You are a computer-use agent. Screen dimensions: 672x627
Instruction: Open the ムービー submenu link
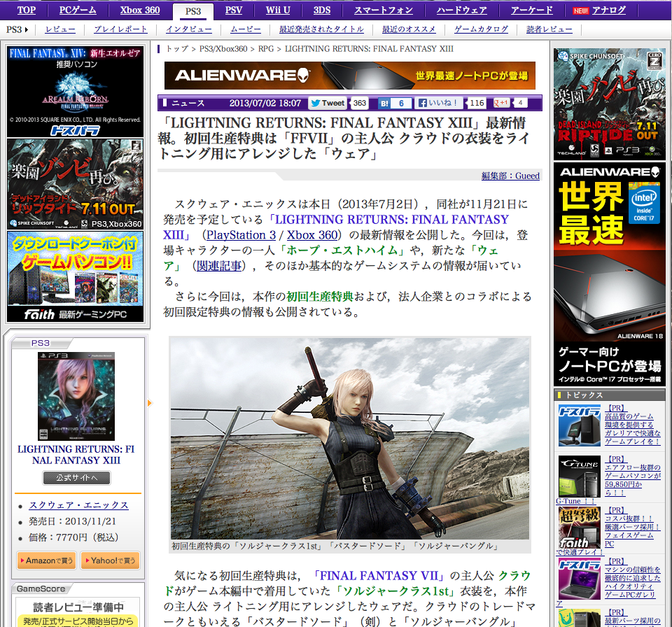[246, 29]
